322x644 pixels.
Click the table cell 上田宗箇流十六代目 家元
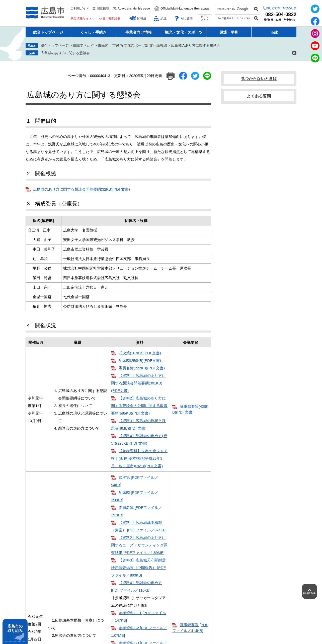[x=136, y=287]
